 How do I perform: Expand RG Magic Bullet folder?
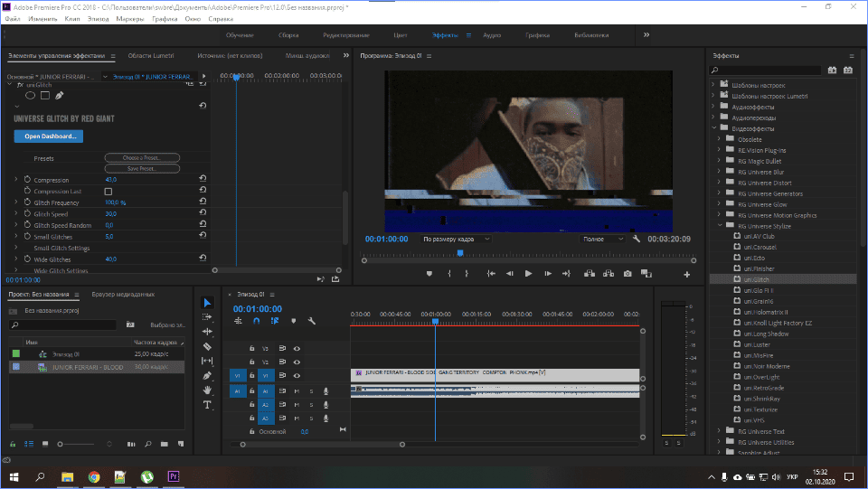pos(719,160)
